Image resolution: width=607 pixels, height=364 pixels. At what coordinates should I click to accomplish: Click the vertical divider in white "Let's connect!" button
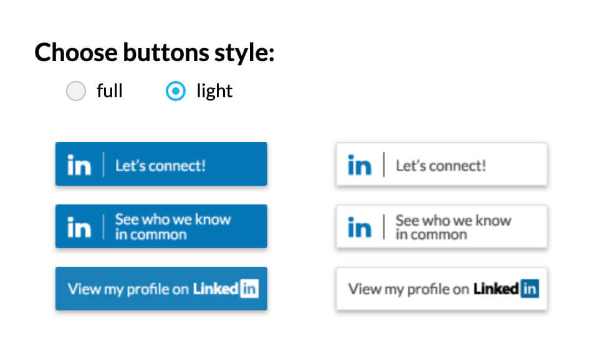coord(383,165)
